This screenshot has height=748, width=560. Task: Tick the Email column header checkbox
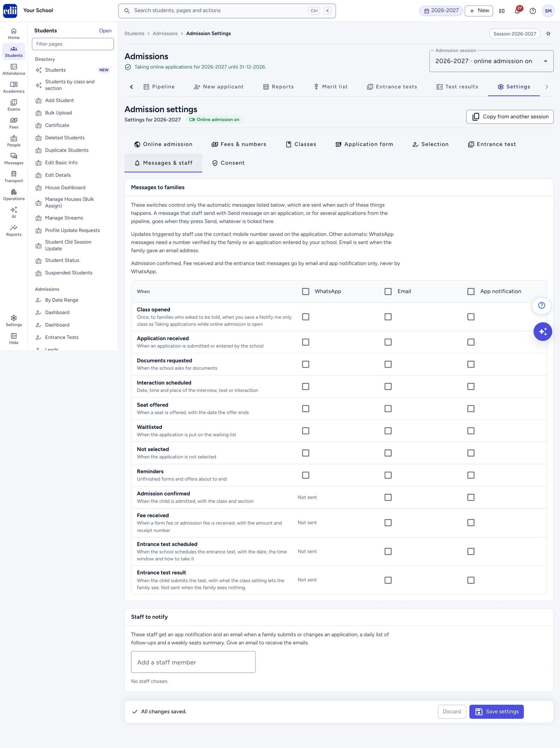[388, 291]
